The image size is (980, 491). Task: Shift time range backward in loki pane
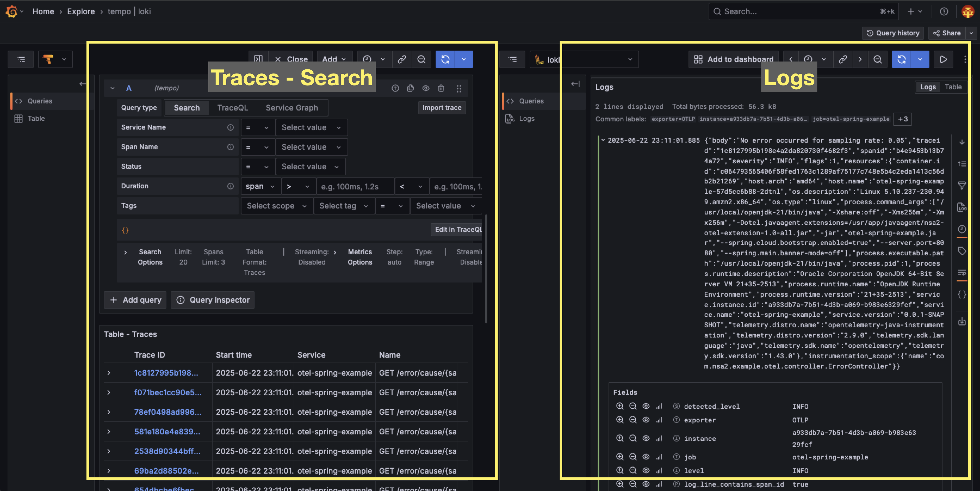(790, 59)
